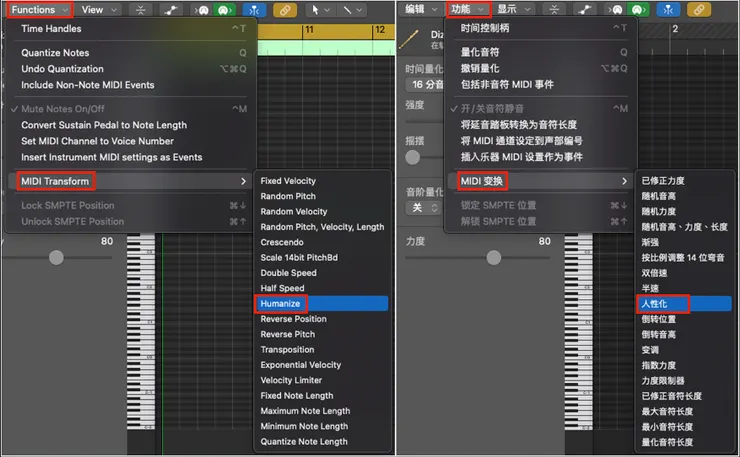Select Fixed Velocity transform
The width and height of the screenshot is (740, 457).
point(322,181)
